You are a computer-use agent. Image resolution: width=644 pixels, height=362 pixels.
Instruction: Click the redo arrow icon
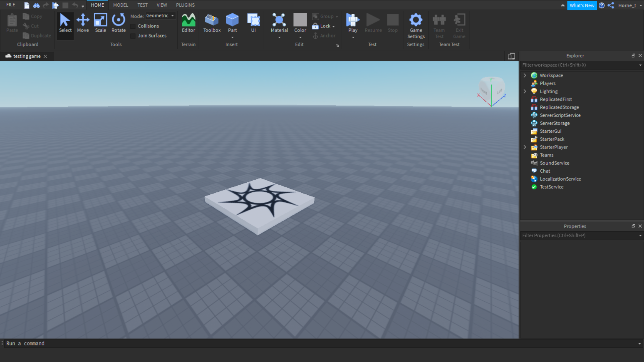click(46, 5)
